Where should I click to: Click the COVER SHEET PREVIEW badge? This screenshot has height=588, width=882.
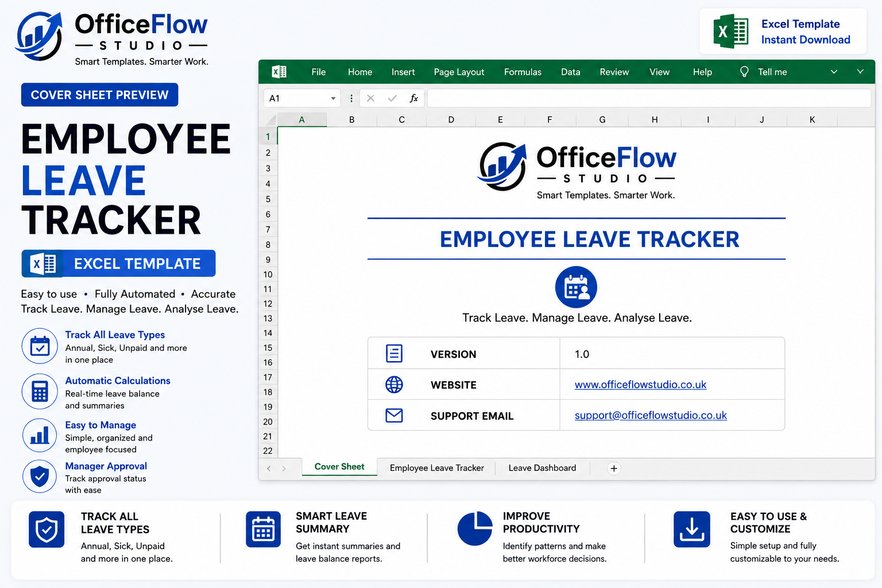(x=99, y=95)
